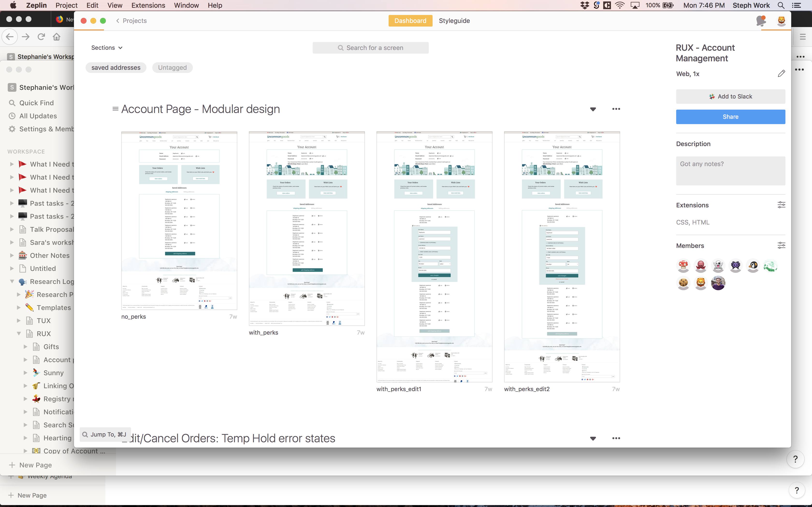Open the notifications bell icon
This screenshot has height=507, width=812.
761,21
